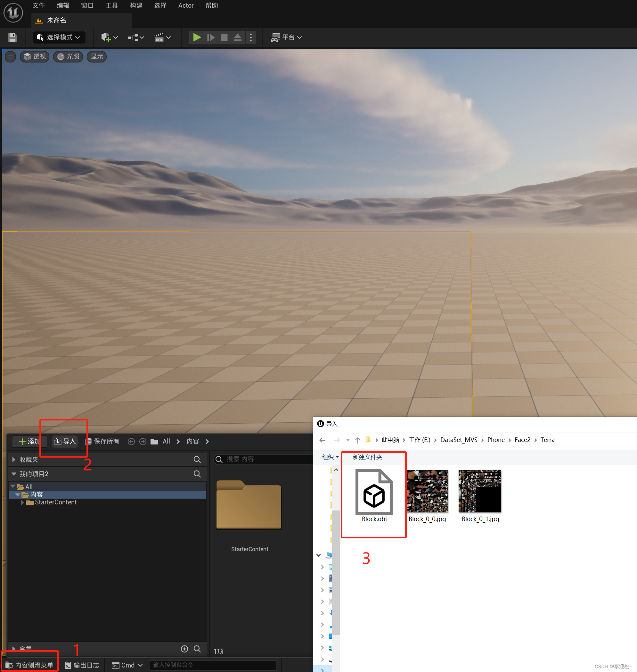Click the Stop simulation square icon
This screenshot has height=672, width=637.
click(x=224, y=37)
